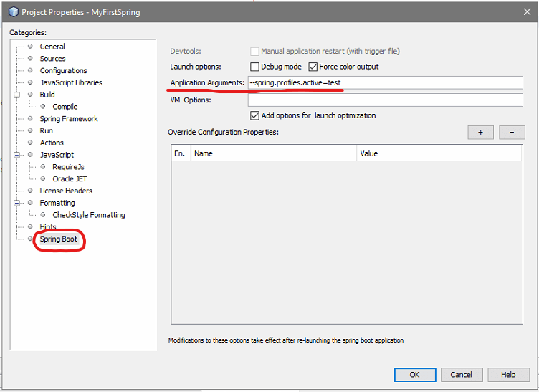Viewport: 539px width, 392px height.
Task: Select JavaScript Libraries category
Action: pyautogui.click(x=71, y=82)
